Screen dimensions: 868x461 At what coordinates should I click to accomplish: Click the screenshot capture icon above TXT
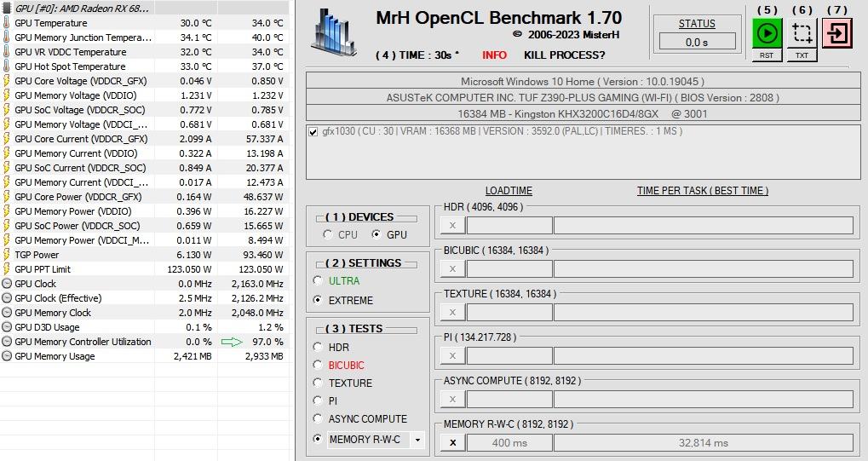pyautogui.click(x=802, y=33)
